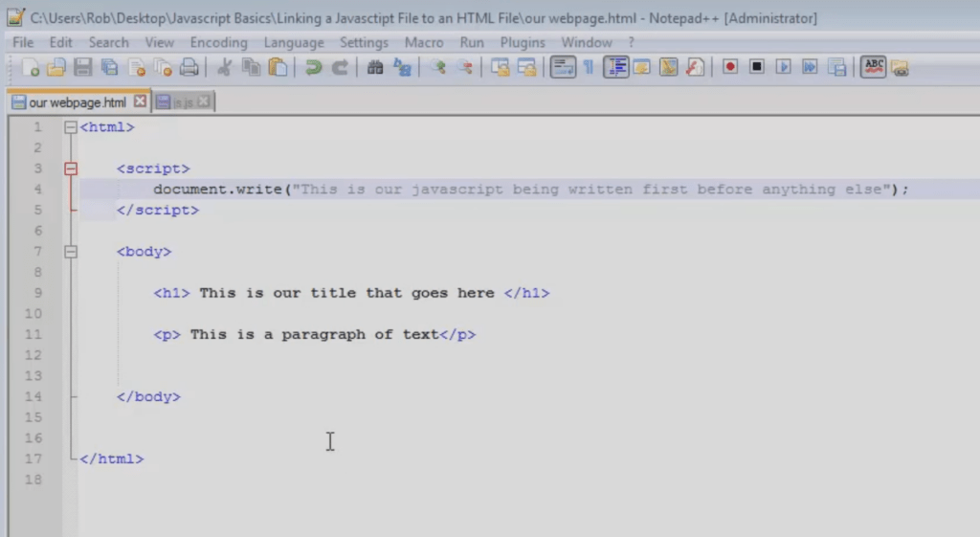The height and width of the screenshot is (537, 980).
Task: Open the Encoding menu
Action: [219, 42]
